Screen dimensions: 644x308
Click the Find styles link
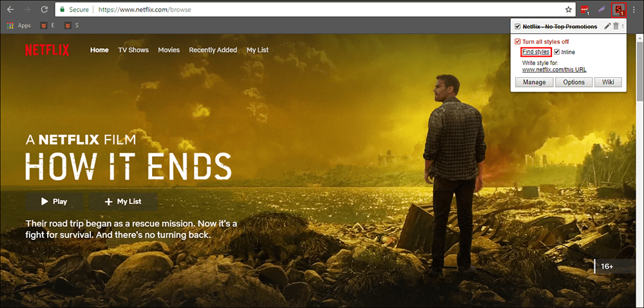(x=536, y=52)
